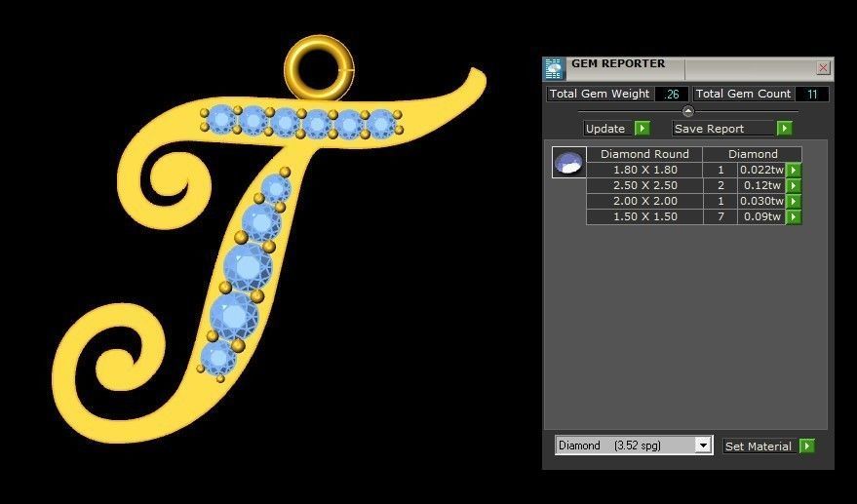The image size is (857, 504).
Task: Click the Total Gem Count value field
Action: pyautogui.click(x=811, y=94)
